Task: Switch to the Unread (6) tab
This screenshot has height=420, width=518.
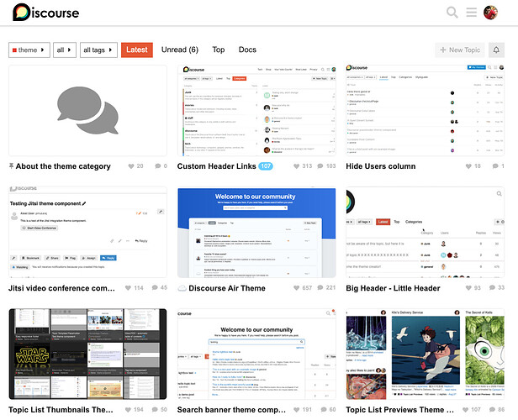Action: (x=180, y=50)
